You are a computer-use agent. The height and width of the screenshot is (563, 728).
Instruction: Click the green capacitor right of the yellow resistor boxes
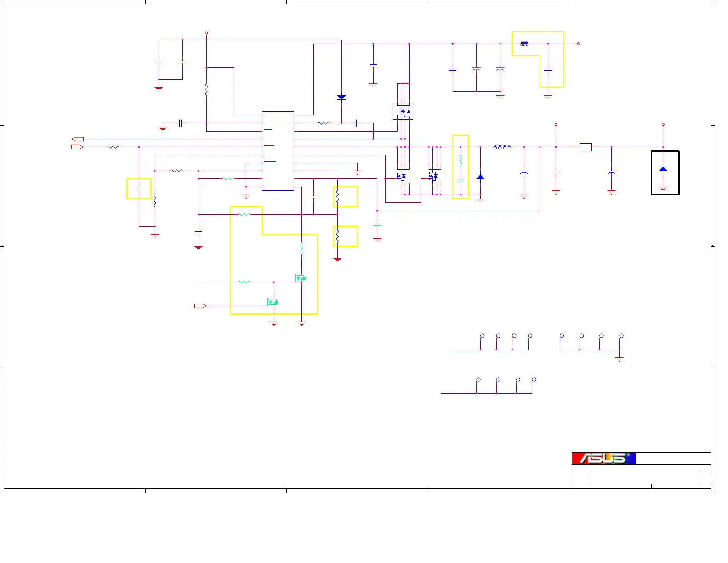point(377,225)
